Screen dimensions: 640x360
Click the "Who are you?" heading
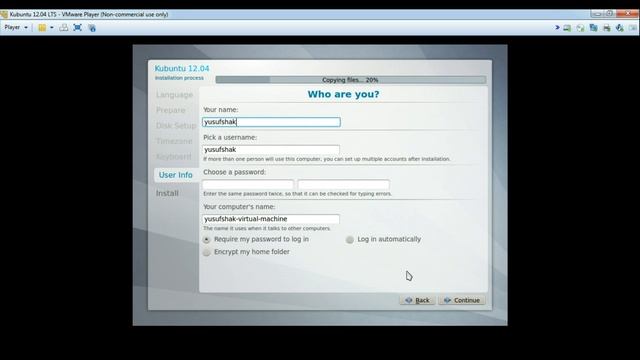click(x=343, y=94)
